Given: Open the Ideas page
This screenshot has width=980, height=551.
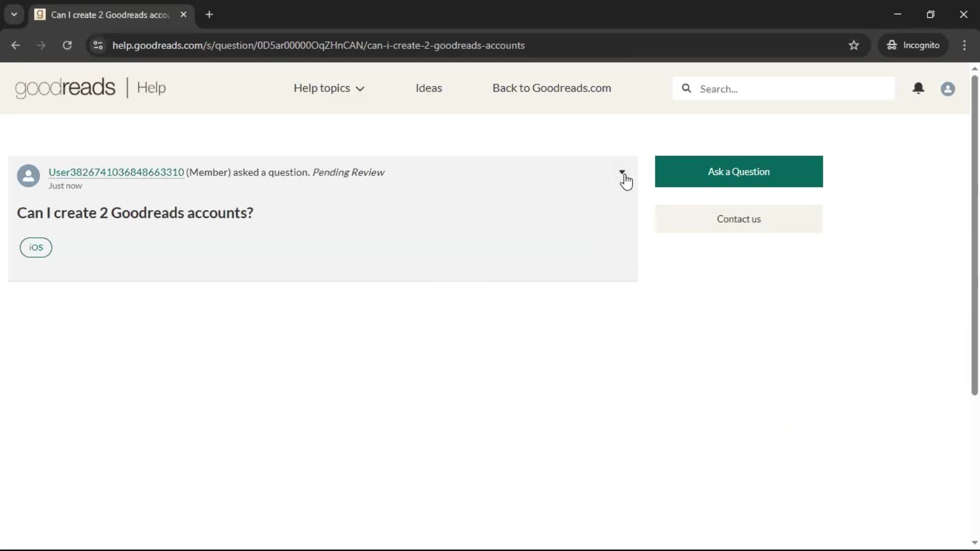Looking at the screenshot, I should click(429, 88).
